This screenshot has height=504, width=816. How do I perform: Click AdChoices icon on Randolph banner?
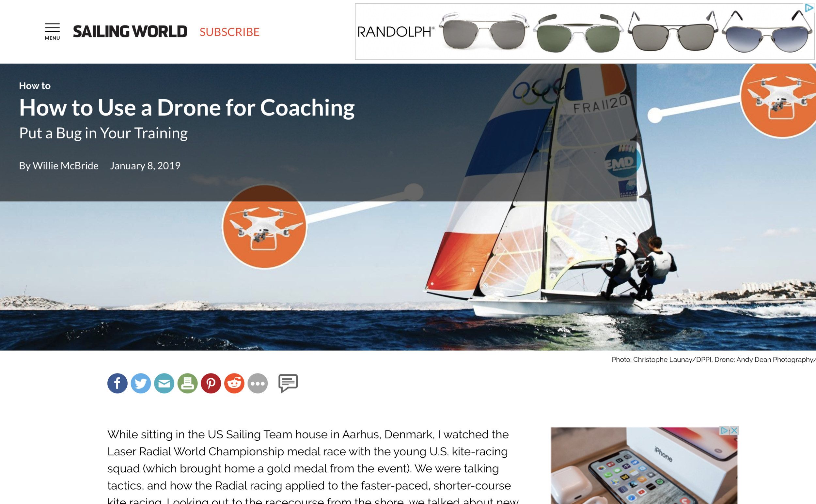[809, 8]
